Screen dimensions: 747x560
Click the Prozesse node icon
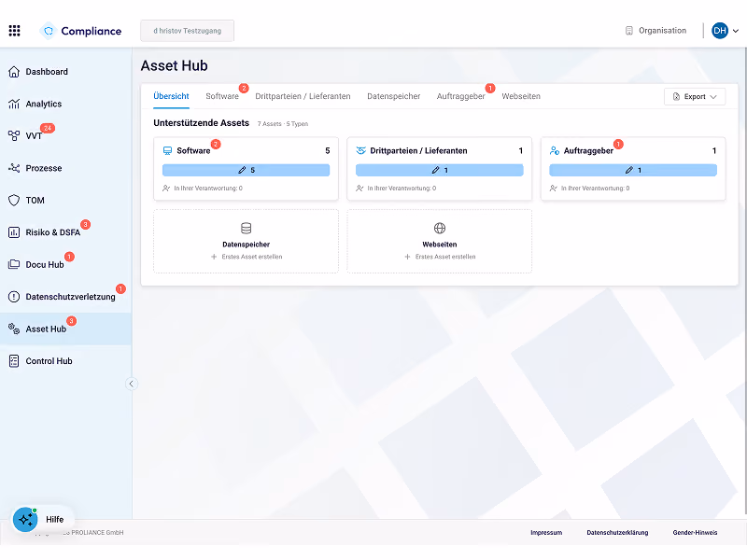coord(14,168)
